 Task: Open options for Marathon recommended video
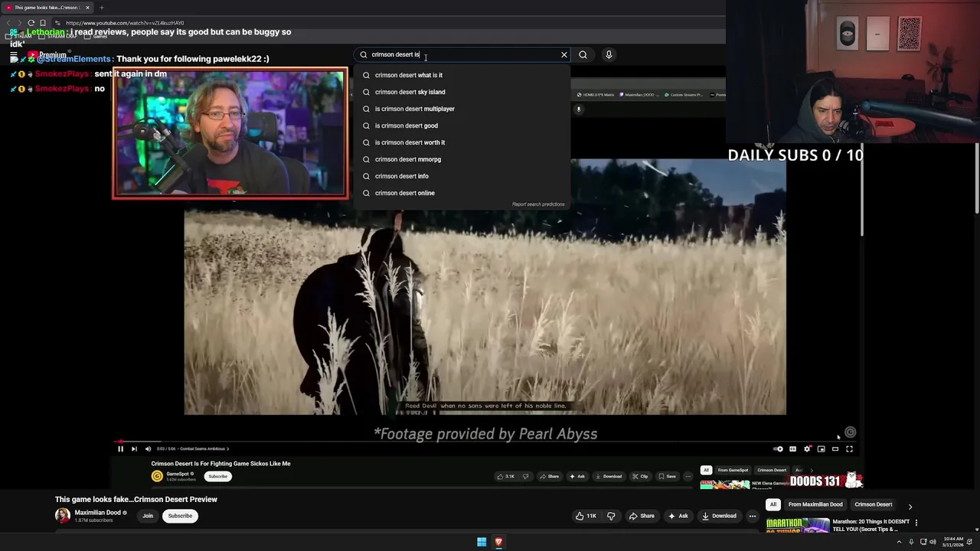916,523
